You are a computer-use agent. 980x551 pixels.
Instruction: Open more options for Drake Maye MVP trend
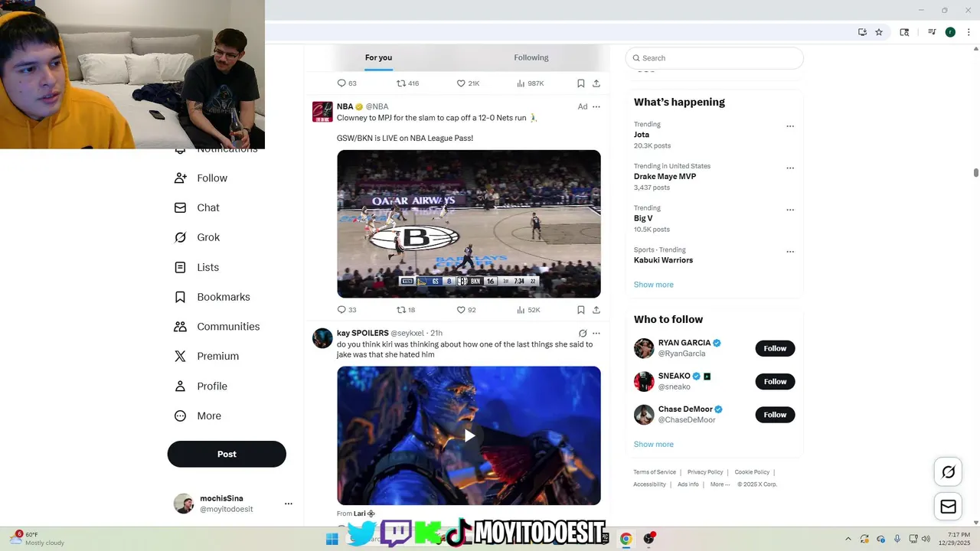point(790,168)
